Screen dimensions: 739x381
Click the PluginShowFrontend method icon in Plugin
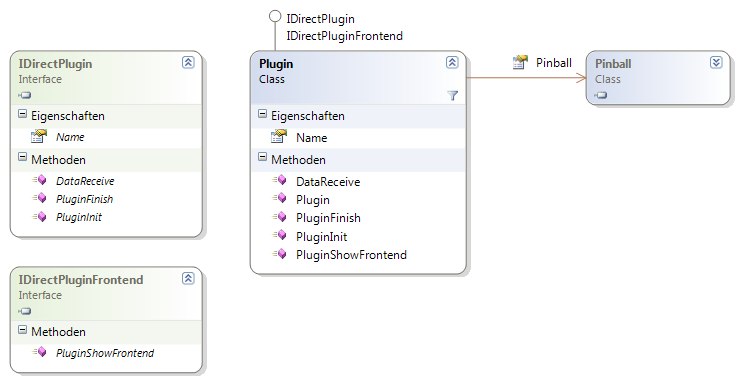click(279, 254)
